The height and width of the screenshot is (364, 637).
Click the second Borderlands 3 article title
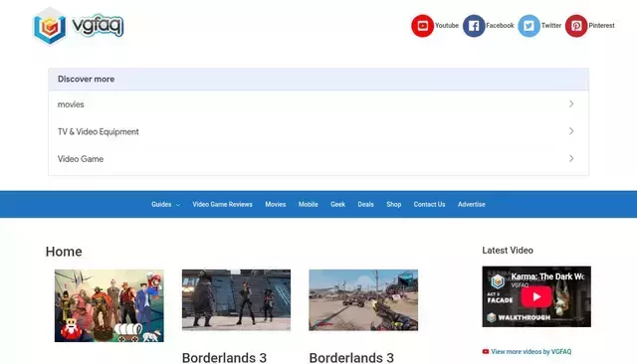351,358
